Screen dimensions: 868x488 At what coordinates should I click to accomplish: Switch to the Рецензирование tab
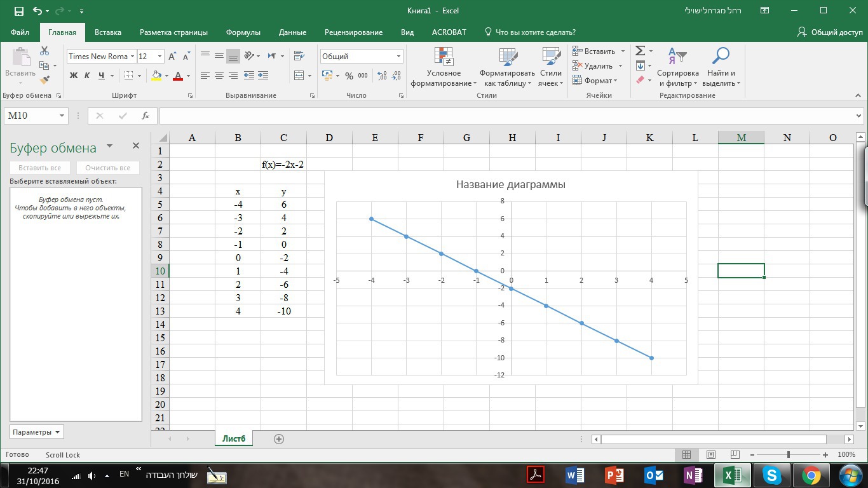[x=353, y=32]
